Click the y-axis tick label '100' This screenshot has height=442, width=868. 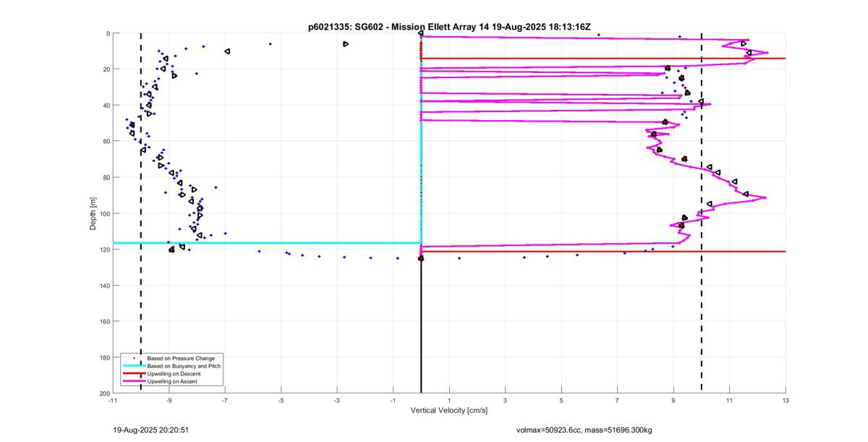click(x=103, y=213)
